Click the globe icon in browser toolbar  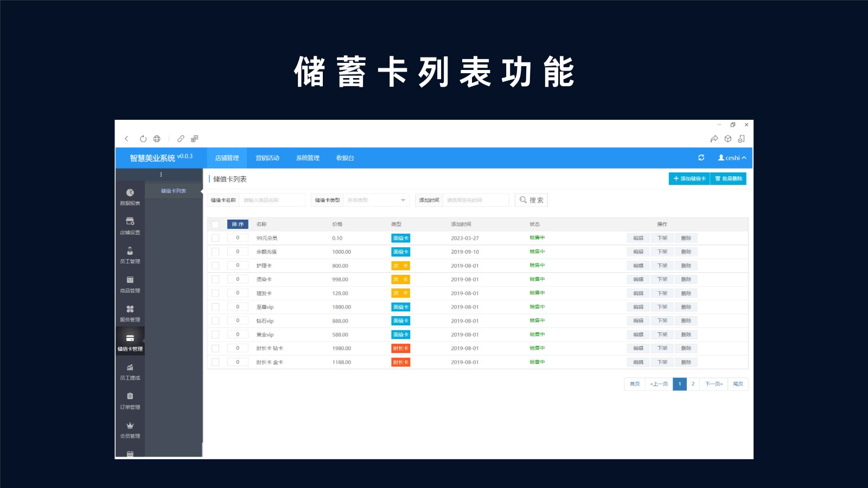point(157,139)
